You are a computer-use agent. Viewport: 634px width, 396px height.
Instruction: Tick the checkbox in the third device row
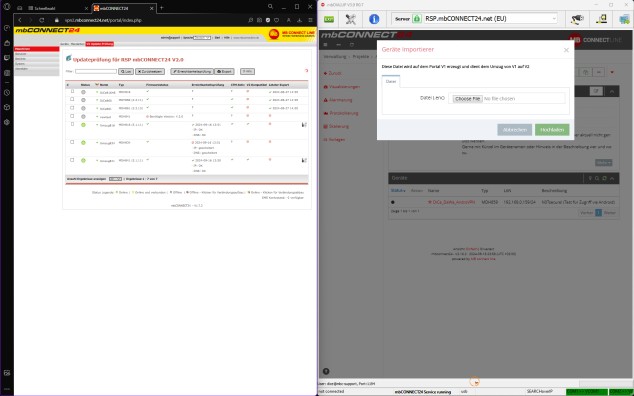pos(72,108)
